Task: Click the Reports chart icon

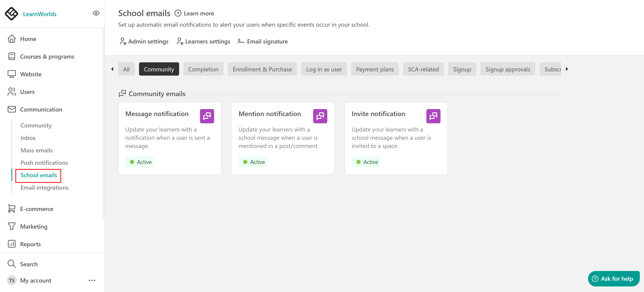Action: point(12,244)
